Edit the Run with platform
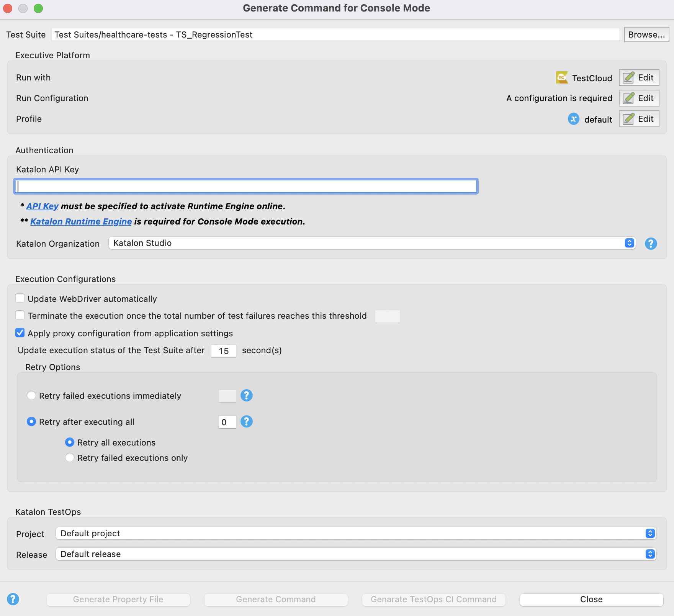 tap(639, 78)
